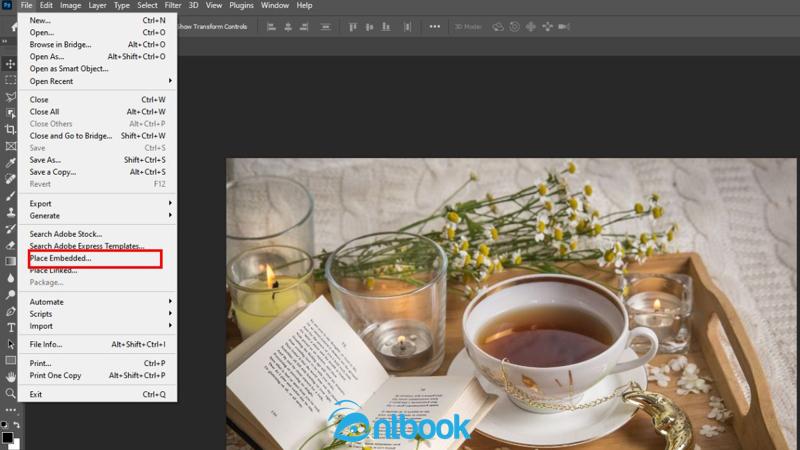Swap foreground and background colors
The width and height of the screenshot is (800, 450).
(17, 424)
